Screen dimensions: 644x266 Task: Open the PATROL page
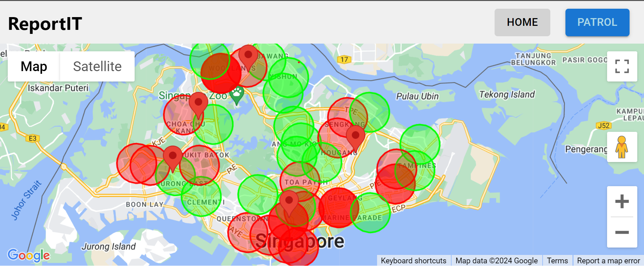tap(597, 22)
